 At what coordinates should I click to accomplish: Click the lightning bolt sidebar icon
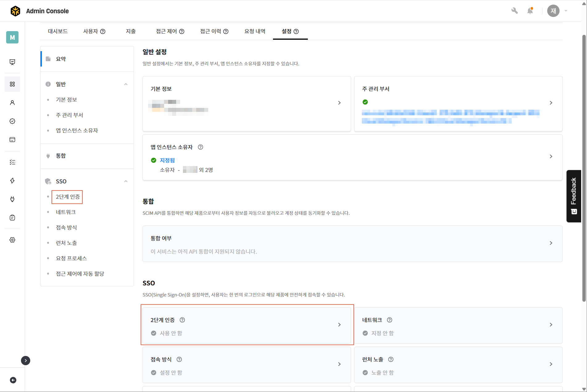(x=12, y=181)
